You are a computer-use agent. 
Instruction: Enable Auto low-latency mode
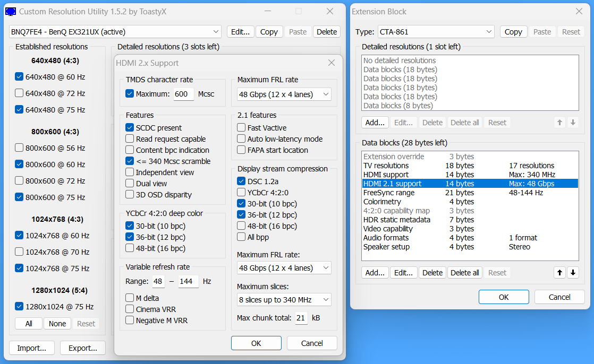[241, 139]
